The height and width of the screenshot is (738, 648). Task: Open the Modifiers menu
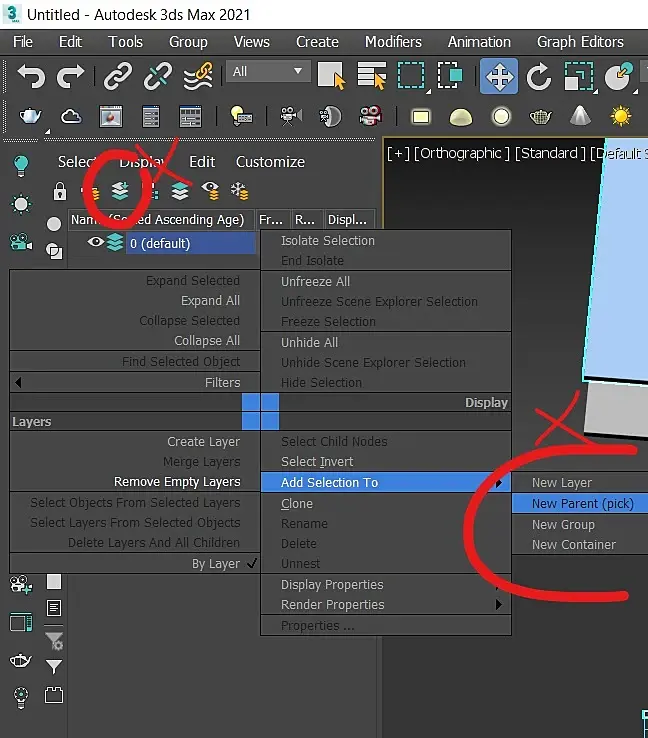click(x=394, y=42)
